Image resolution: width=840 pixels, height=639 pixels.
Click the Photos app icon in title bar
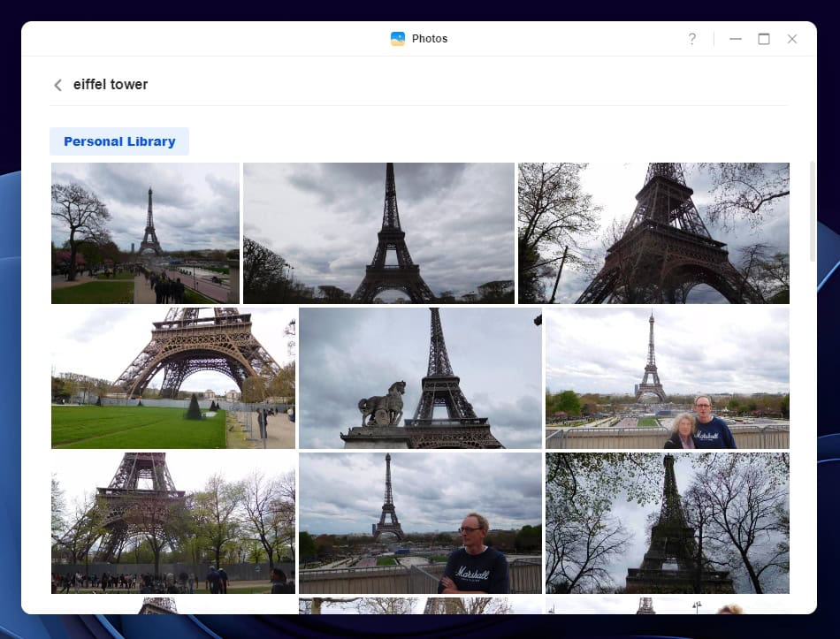398,39
